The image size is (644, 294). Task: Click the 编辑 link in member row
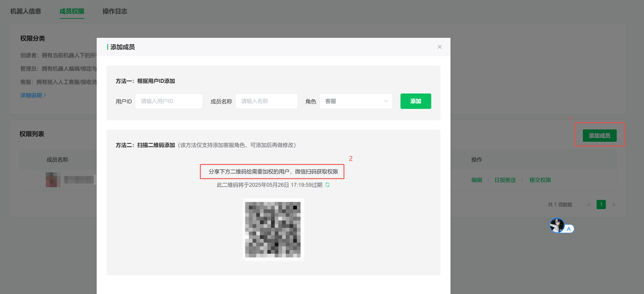pyautogui.click(x=477, y=180)
